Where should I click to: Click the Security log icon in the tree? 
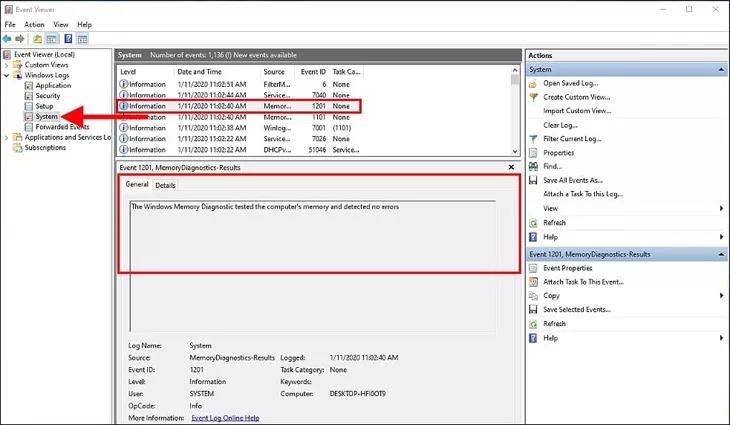point(29,96)
